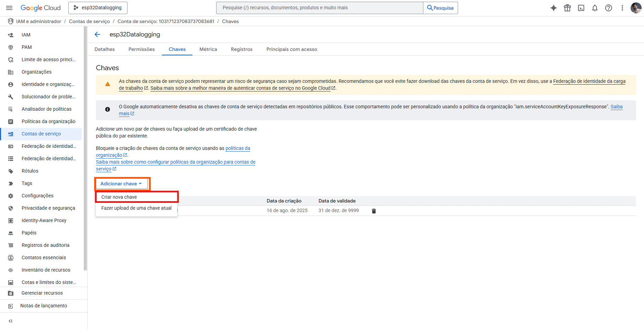This screenshot has width=644, height=329.
Task: Click into the Pesquise search field
Action: pos(320,8)
